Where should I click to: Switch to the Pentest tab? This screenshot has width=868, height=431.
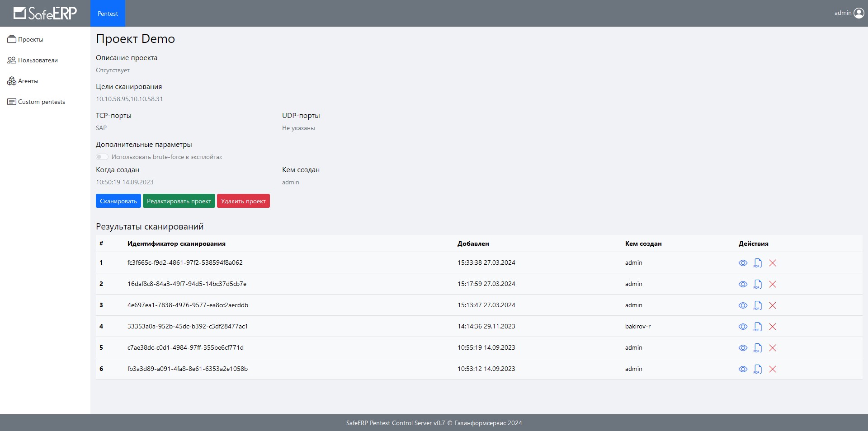[108, 14]
